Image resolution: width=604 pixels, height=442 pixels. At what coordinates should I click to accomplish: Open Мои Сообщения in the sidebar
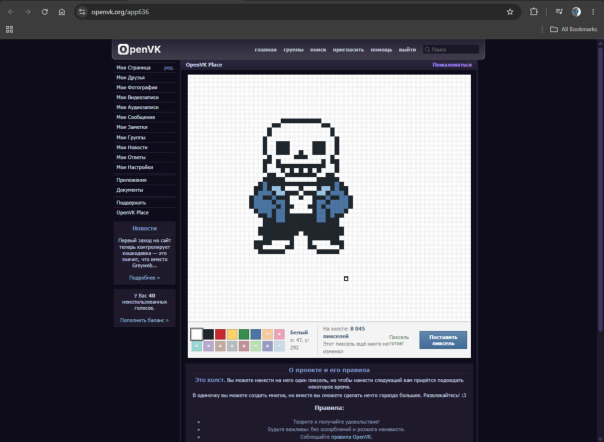click(x=136, y=117)
